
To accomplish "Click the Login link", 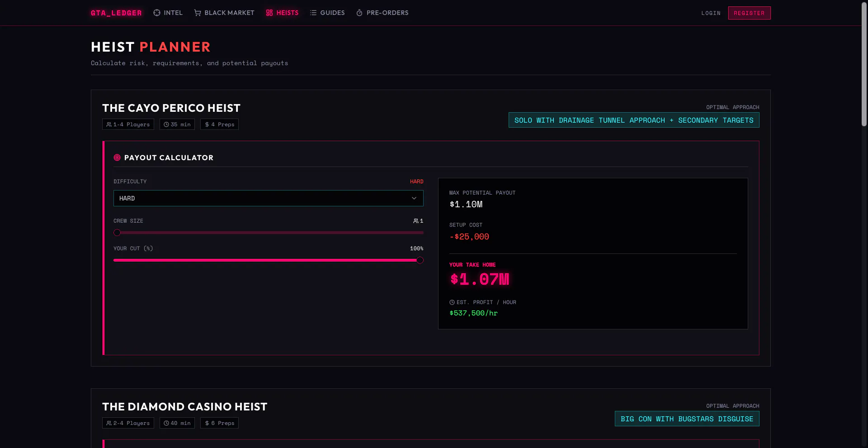I will point(711,13).
